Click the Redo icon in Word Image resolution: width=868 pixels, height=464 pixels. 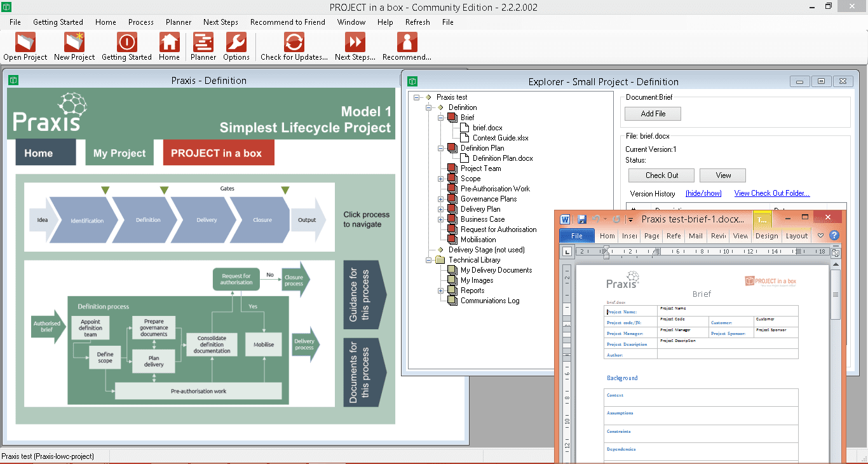pyautogui.click(x=616, y=219)
